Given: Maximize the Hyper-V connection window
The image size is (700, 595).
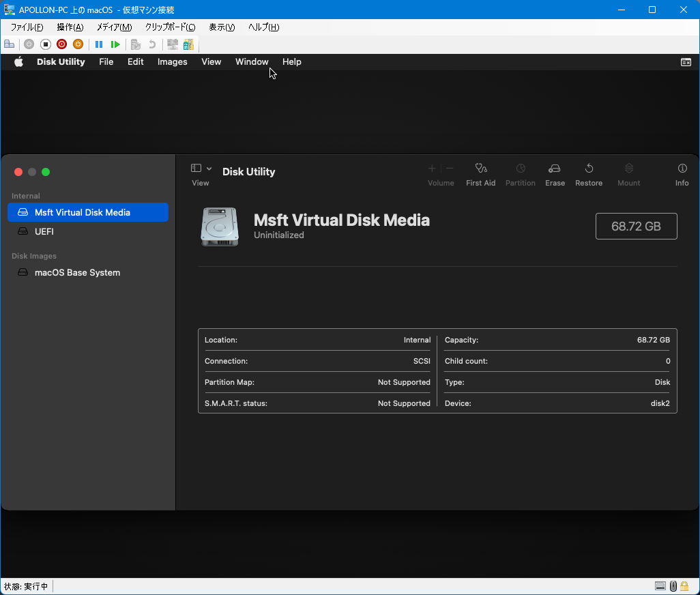Looking at the screenshot, I should coord(652,10).
